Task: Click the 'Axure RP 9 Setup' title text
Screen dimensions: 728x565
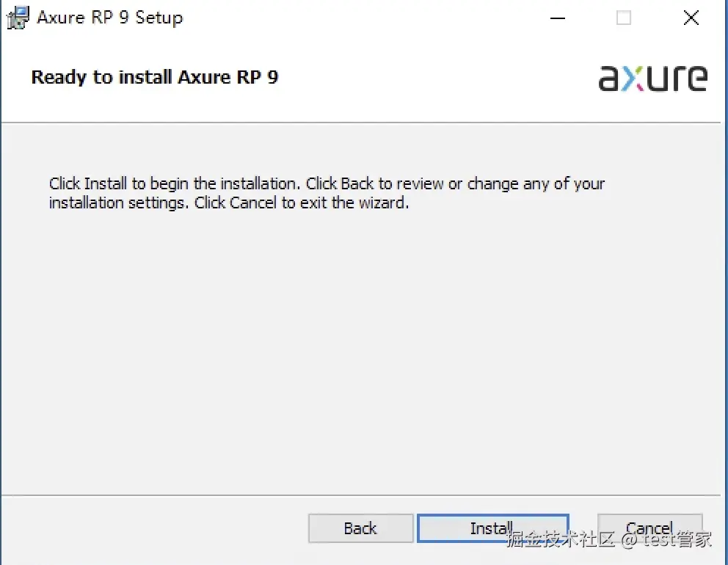Action: coord(109,17)
